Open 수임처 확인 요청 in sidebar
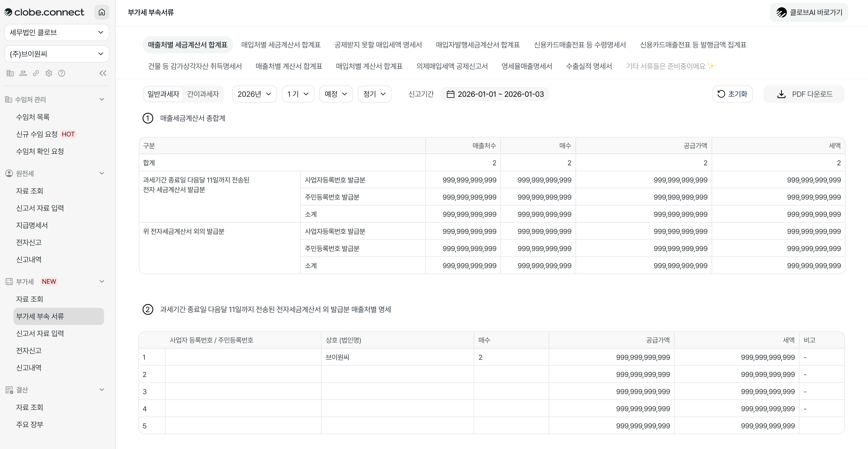This screenshot has height=449, width=868. (x=40, y=151)
